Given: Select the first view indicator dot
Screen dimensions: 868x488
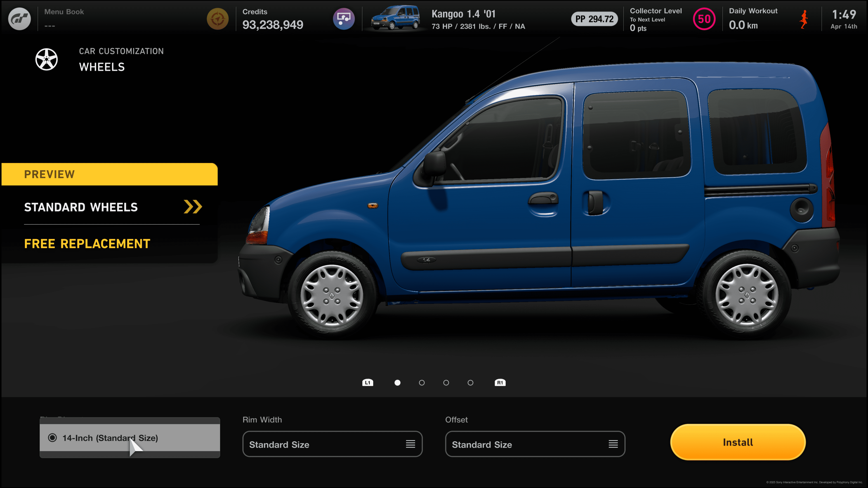Looking at the screenshot, I should [398, 382].
